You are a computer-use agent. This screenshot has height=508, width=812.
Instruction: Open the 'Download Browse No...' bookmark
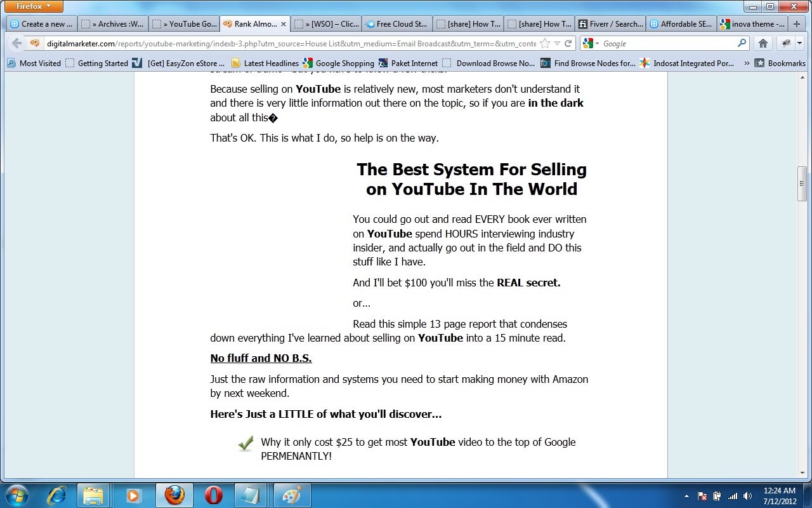click(x=489, y=63)
